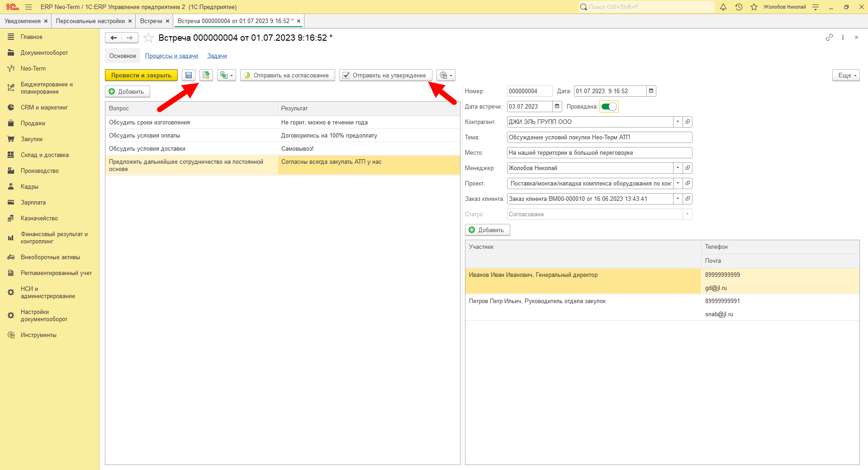Click the Тема input field

tap(599, 137)
